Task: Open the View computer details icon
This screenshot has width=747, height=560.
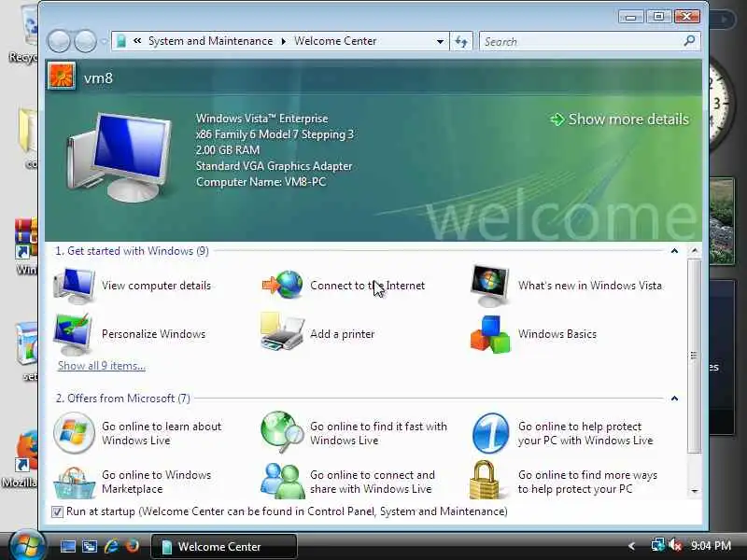Action: (74, 285)
